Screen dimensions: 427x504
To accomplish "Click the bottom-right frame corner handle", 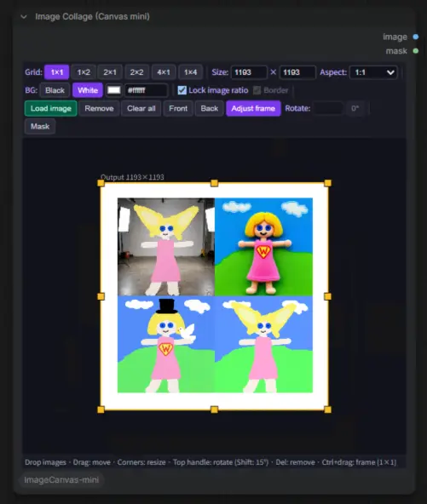I will 327,409.
